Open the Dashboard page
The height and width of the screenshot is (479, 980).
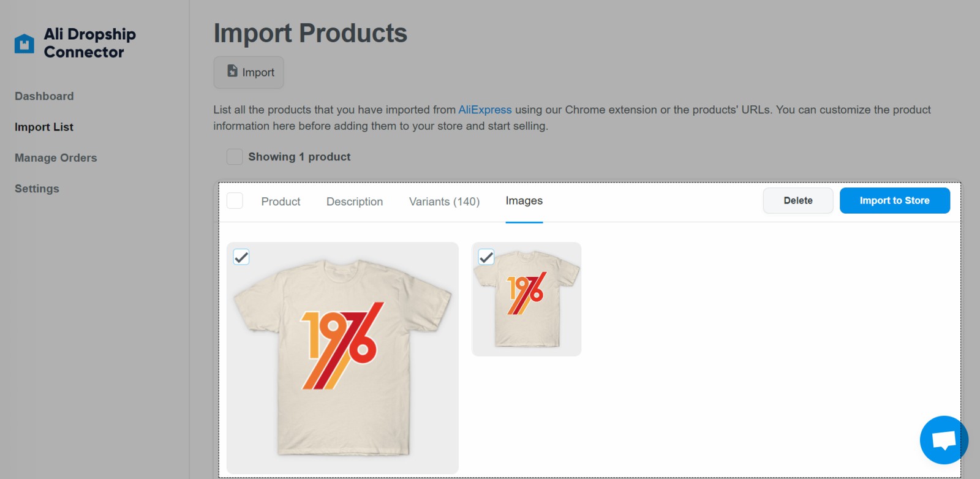[44, 96]
